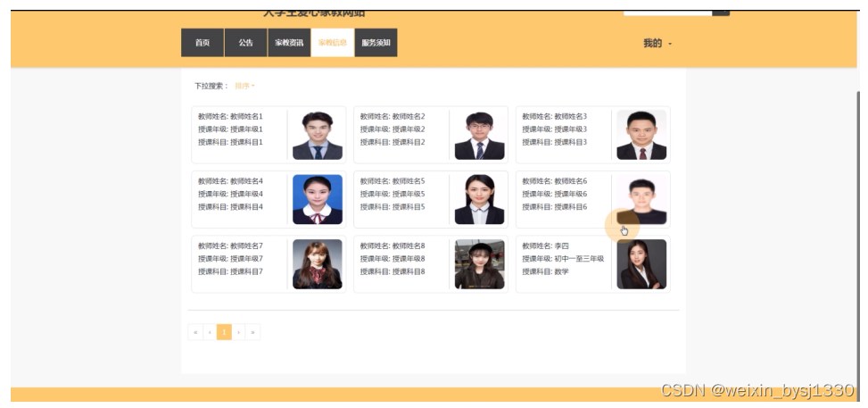Open the 服务须知 tab
This screenshot has width=868, height=408.
click(376, 43)
